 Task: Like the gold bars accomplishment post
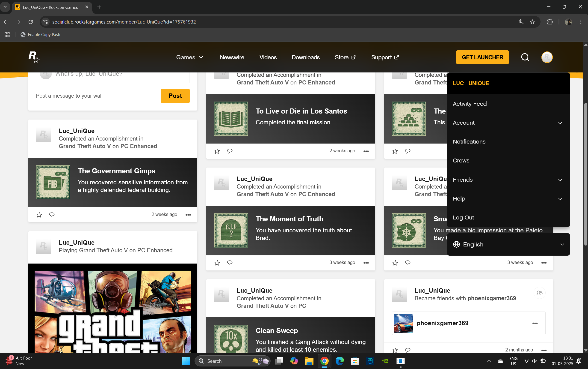point(395,151)
